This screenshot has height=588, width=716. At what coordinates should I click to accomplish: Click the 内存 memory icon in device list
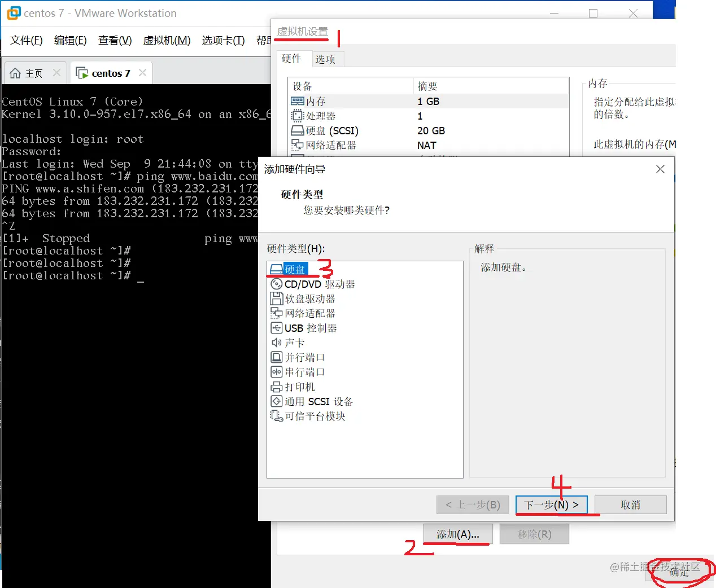[x=298, y=101]
